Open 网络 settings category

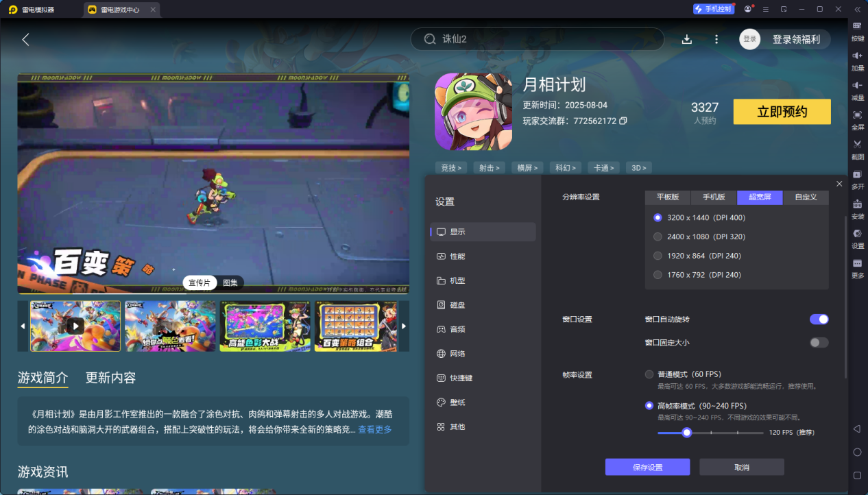[483, 354]
